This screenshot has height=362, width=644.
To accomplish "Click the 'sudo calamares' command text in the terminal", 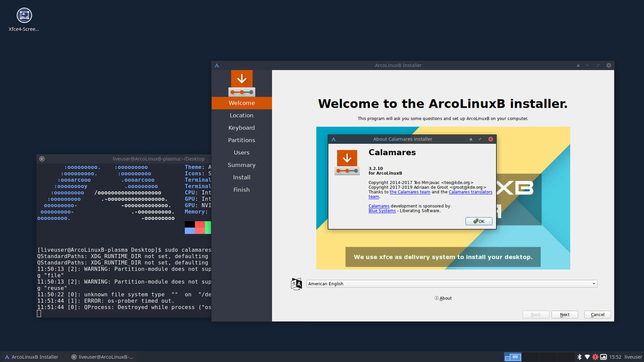I will [188, 250].
